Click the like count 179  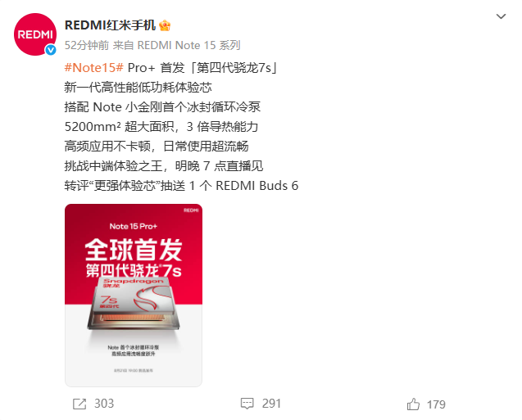[x=436, y=404]
